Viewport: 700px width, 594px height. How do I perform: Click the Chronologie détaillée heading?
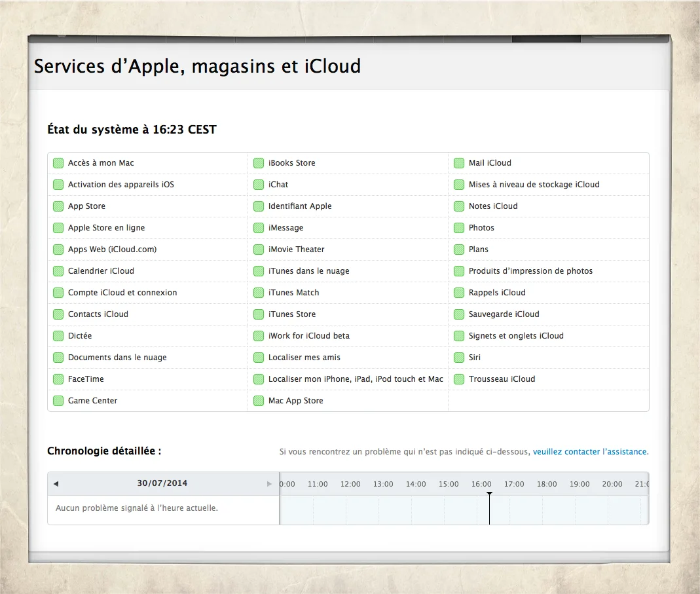(104, 451)
